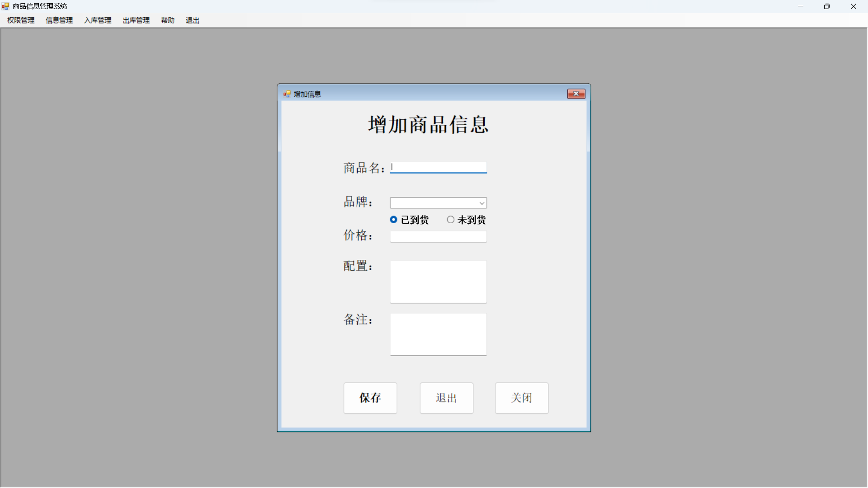
Task: Close the 增加信息 dialog with red X
Action: pyautogui.click(x=576, y=94)
